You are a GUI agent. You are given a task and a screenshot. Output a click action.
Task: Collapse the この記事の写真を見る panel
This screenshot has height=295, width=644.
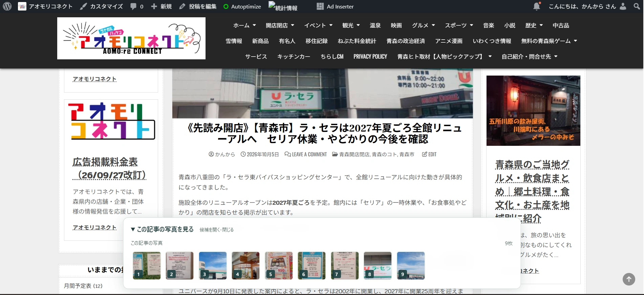click(162, 230)
